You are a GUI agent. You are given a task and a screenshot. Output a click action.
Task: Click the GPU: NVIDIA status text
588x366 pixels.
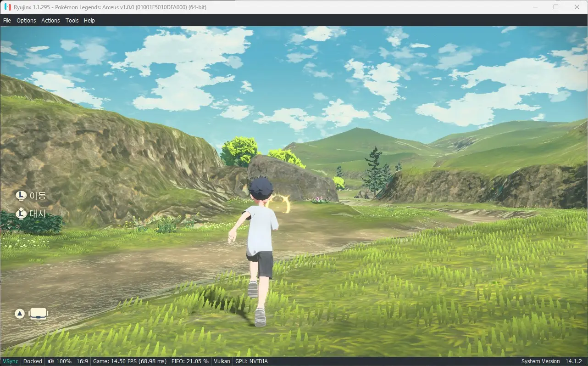point(251,361)
